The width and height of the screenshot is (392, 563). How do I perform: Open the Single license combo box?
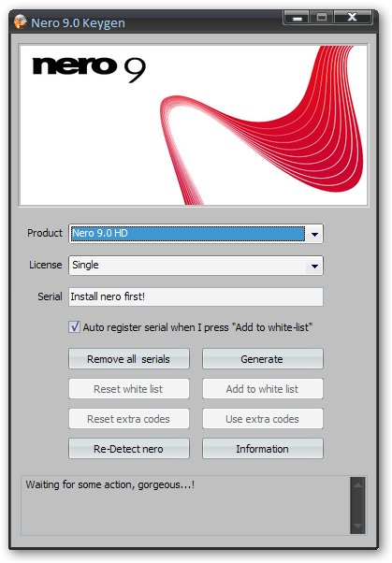[x=196, y=266]
